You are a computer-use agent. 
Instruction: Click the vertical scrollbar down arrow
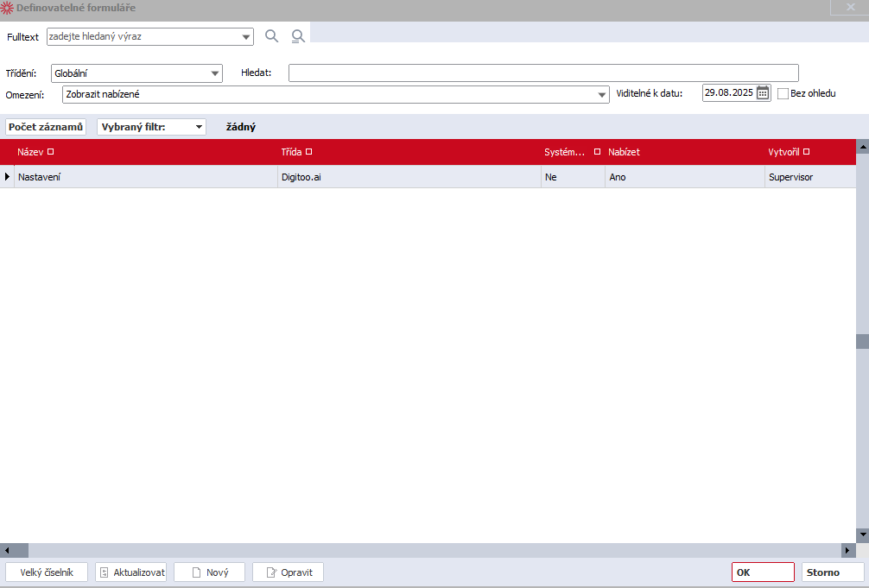point(862,534)
